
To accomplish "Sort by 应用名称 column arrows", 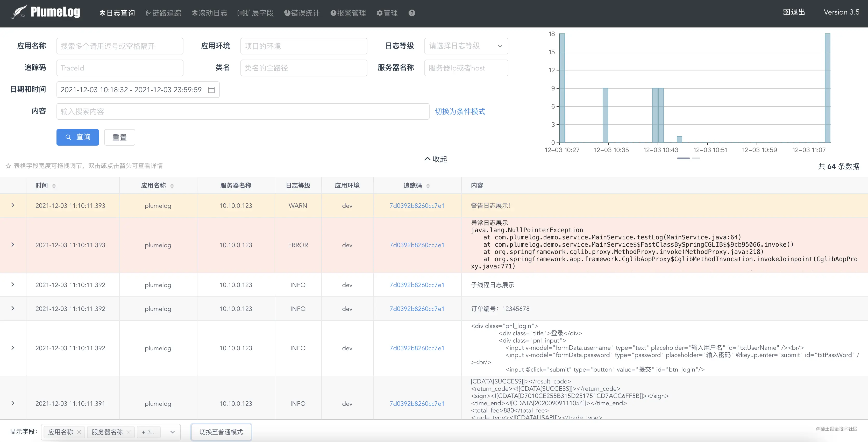I will click(x=172, y=186).
